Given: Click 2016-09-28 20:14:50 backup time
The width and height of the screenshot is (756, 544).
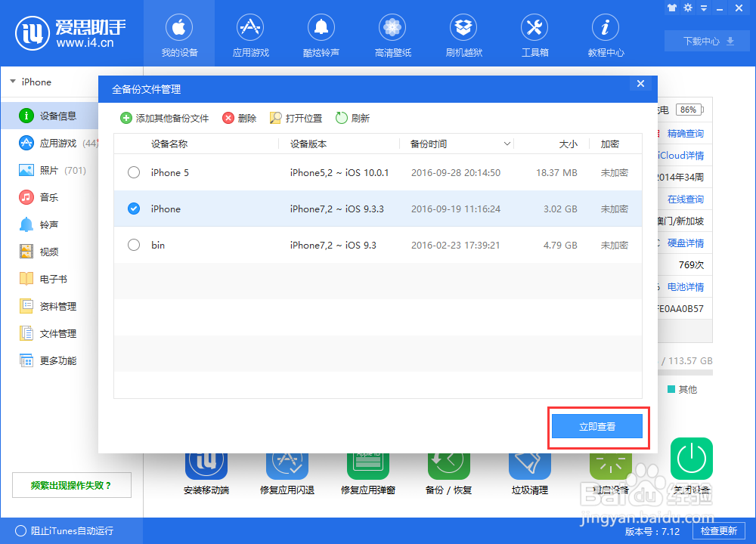Looking at the screenshot, I should coord(456,172).
